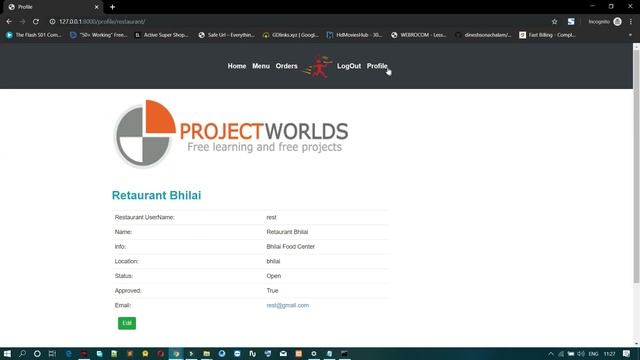Open Cortana circle icon on taskbar
640x360 pixels.
37,353
